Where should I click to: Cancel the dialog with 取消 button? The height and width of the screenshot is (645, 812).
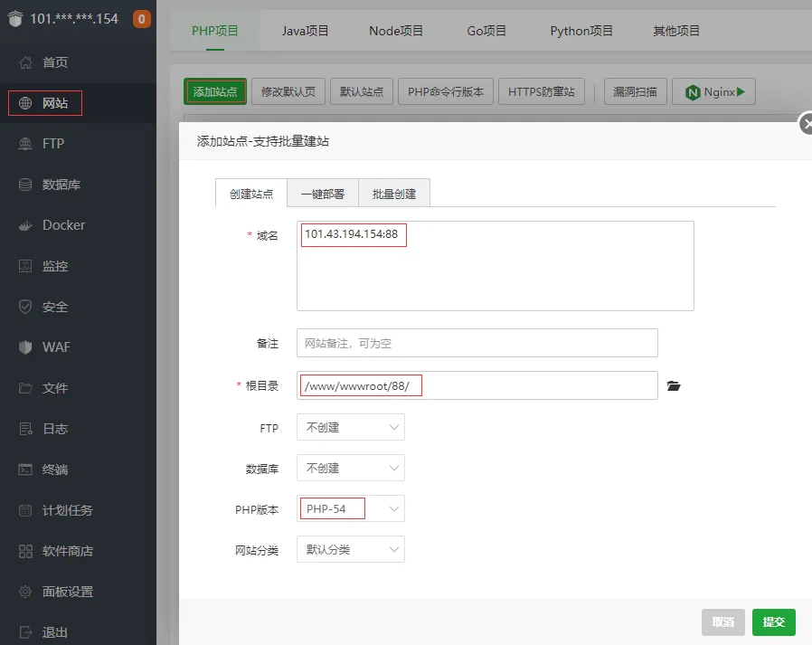coord(722,621)
